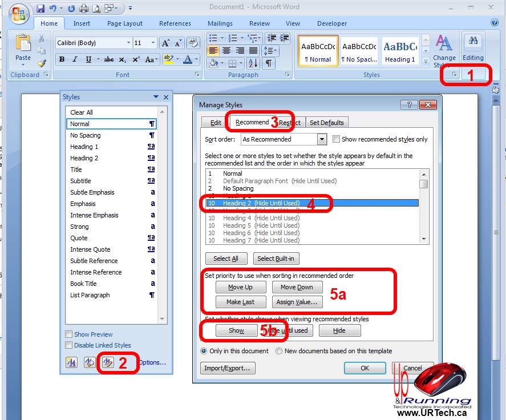Click the Style Inspector icon

pos(90,362)
